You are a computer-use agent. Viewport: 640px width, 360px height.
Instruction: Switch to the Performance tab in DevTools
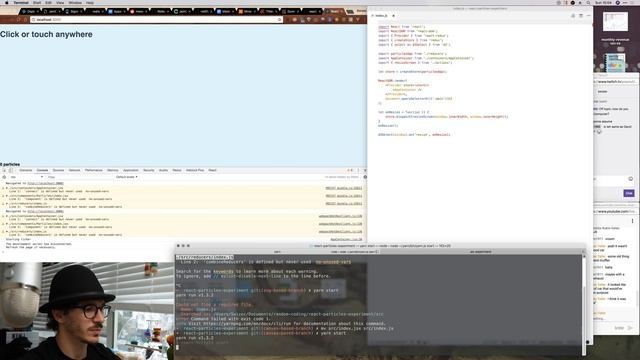pos(93,170)
